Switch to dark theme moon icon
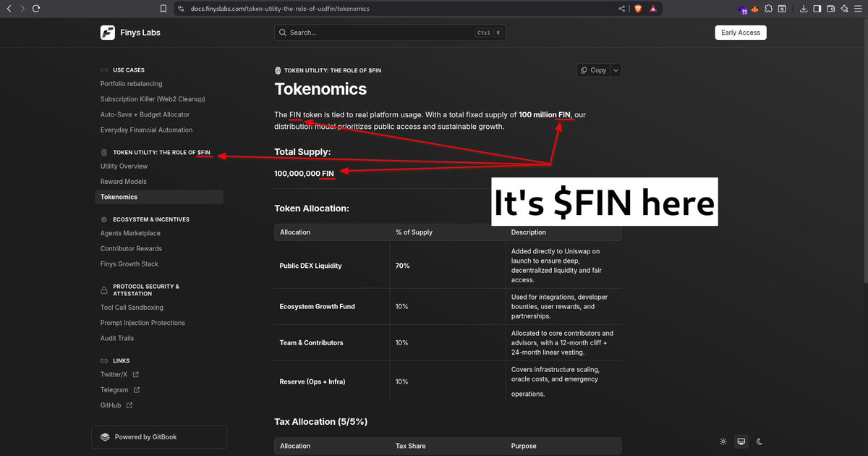Image resolution: width=868 pixels, height=456 pixels. 759,442
